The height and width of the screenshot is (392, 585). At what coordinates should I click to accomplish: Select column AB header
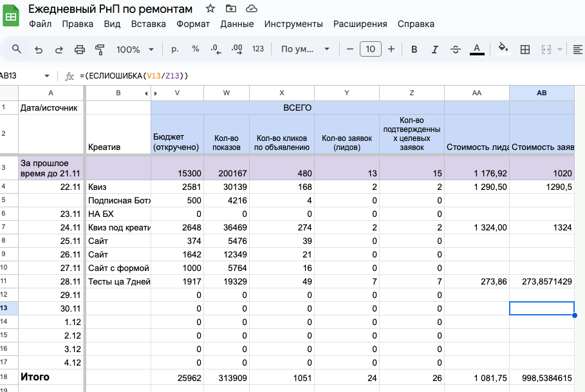click(x=542, y=93)
